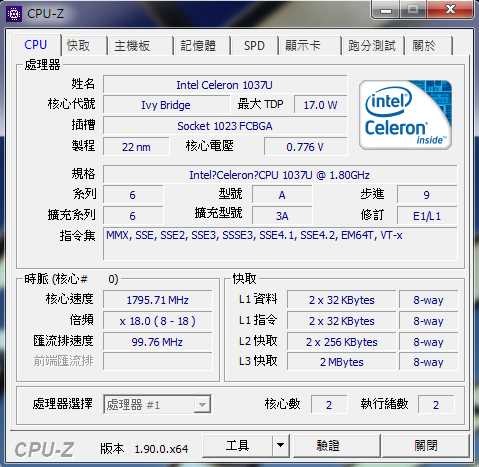Click the 22 nm process value
Image resolution: width=479 pixels, height=467 pixels.
point(136,147)
